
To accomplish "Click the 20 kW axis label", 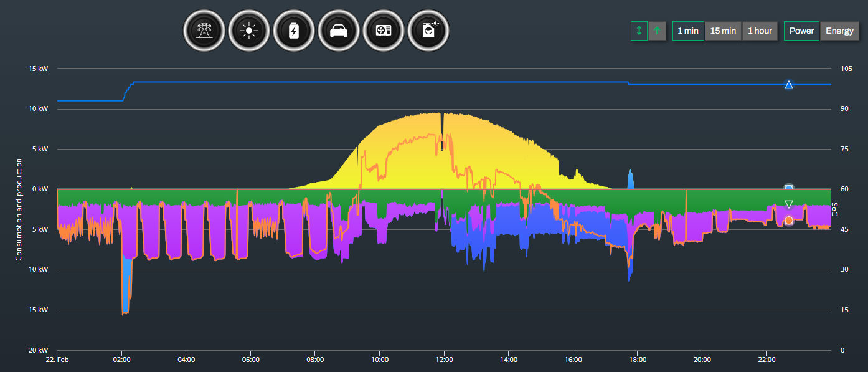I will click(39, 350).
